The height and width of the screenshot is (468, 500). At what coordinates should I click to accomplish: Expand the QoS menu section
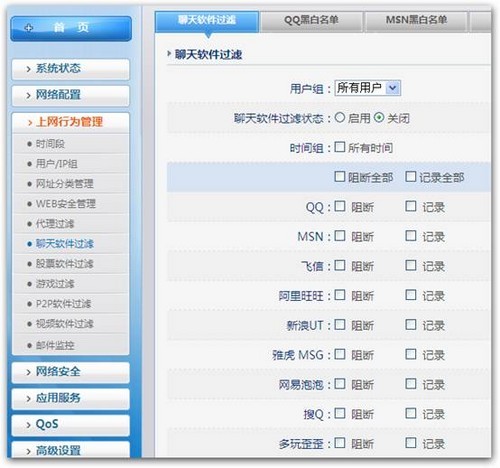[x=71, y=425]
